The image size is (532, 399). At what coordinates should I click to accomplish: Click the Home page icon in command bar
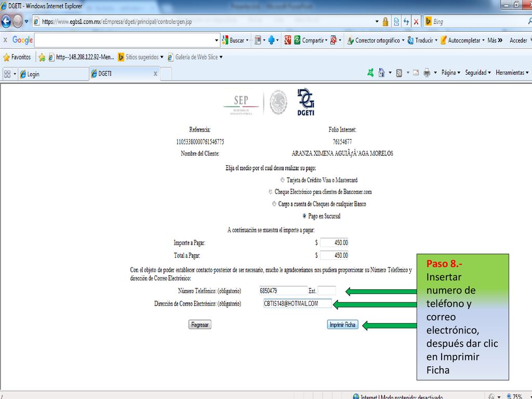pyautogui.click(x=381, y=73)
